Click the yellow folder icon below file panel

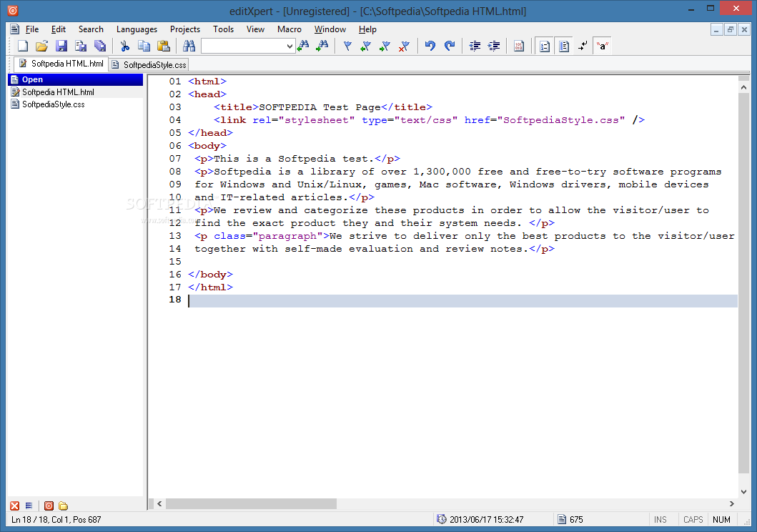[63, 506]
